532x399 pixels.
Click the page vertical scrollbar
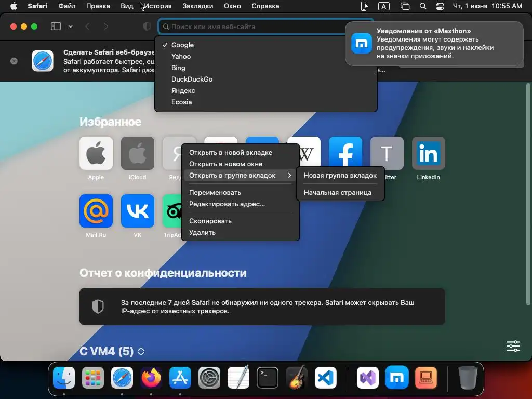coord(528,194)
